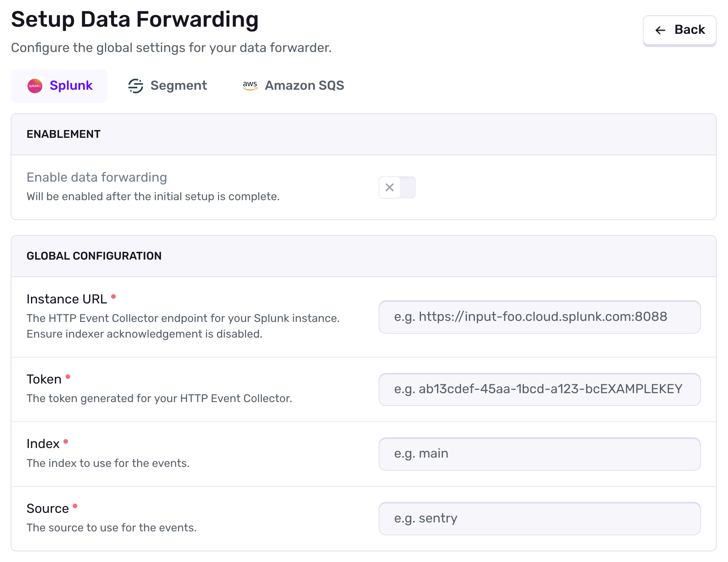Viewport: 728px width, 562px height.
Task: Click the Enable data forwarding label
Action: pos(97,177)
